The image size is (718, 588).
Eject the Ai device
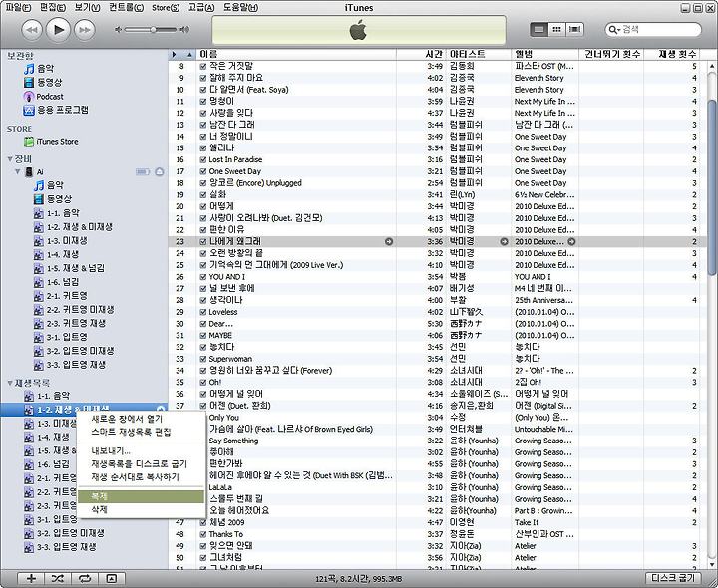tap(160, 172)
